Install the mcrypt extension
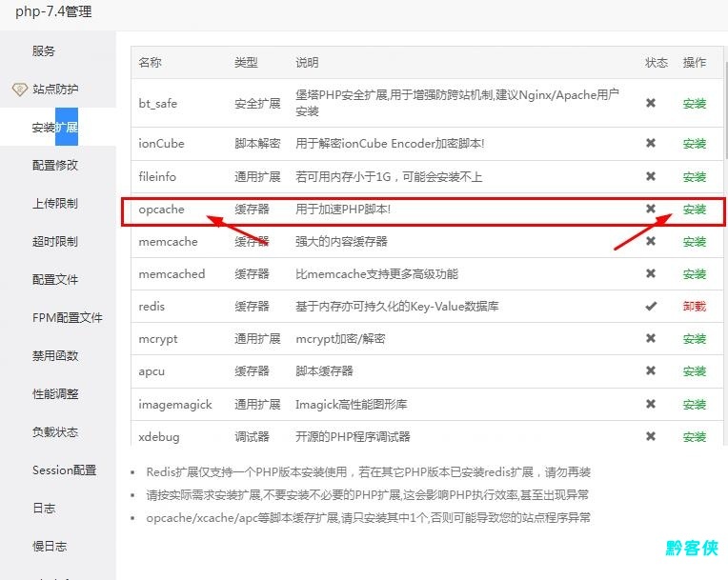 [694, 339]
